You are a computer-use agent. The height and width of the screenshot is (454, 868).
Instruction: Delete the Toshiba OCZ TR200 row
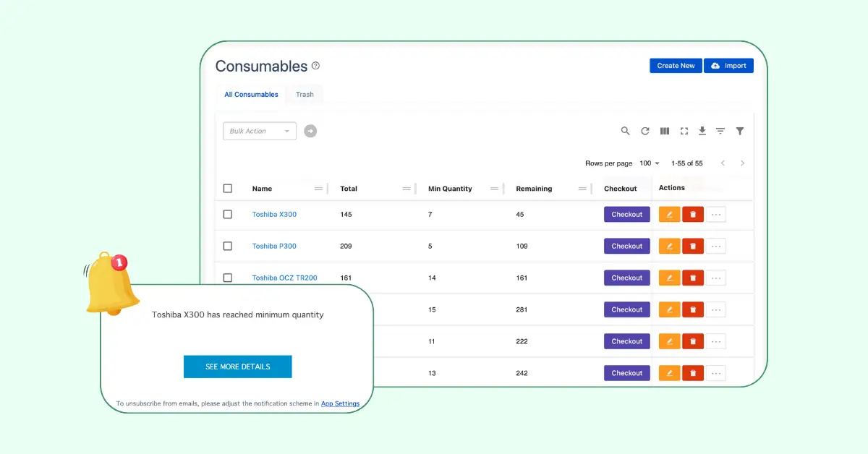[693, 278]
